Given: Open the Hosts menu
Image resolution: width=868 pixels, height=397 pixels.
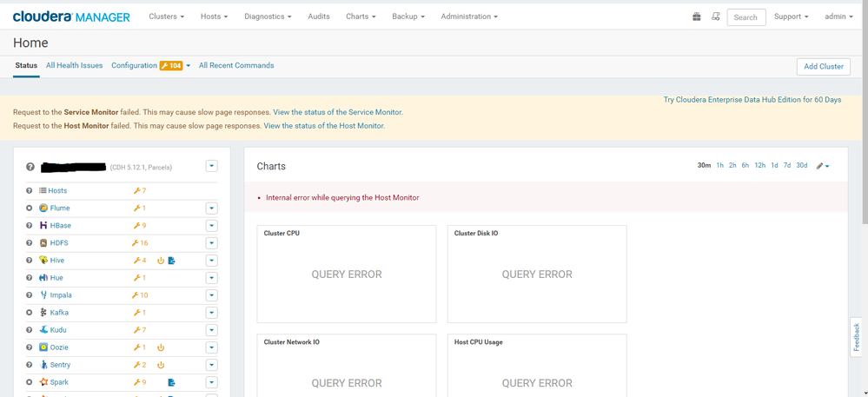Looking at the screenshot, I should coord(215,17).
